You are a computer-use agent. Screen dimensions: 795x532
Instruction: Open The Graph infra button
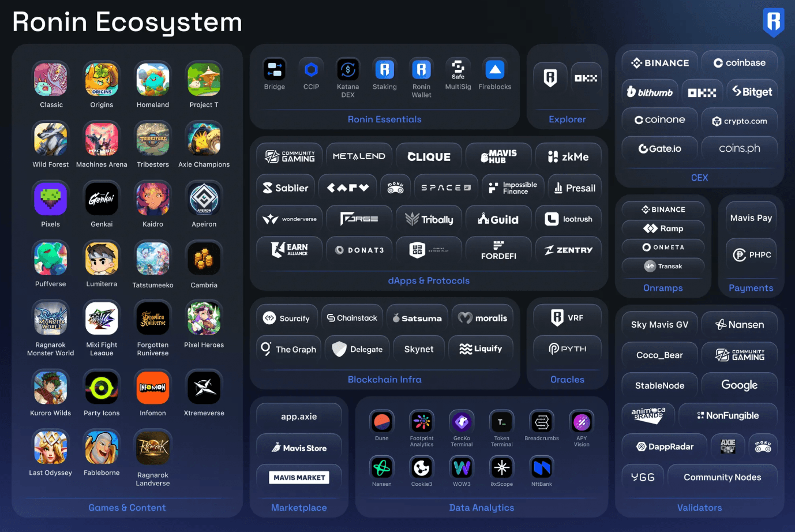[x=288, y=349]
